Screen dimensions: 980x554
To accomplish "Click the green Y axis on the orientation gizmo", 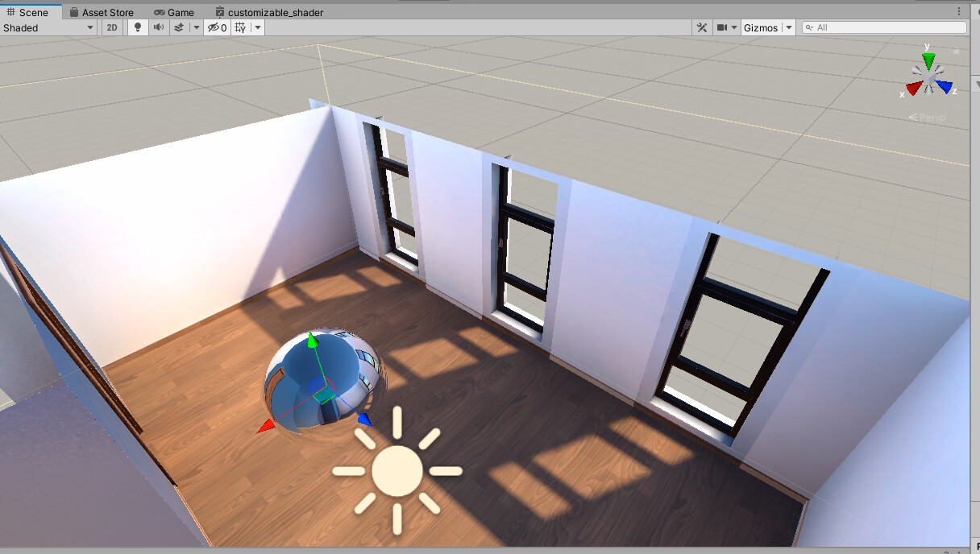I will point(928,58).
